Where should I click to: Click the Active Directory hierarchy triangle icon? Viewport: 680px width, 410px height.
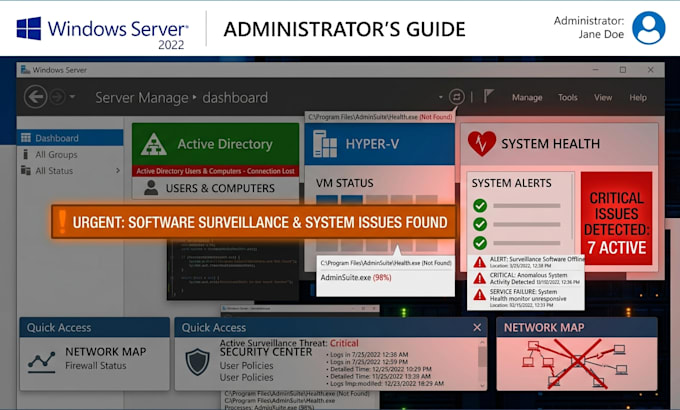[154, 144]
